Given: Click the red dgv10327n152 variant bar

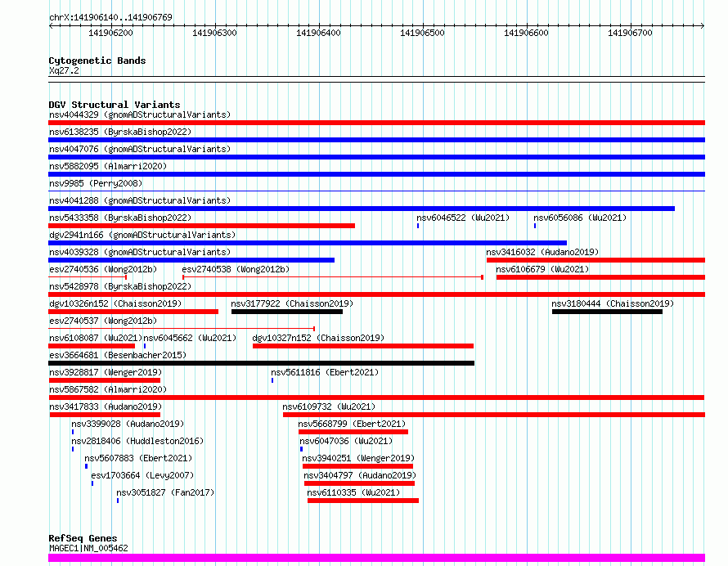Looking at the screenshot, I should tap(363, 346).
